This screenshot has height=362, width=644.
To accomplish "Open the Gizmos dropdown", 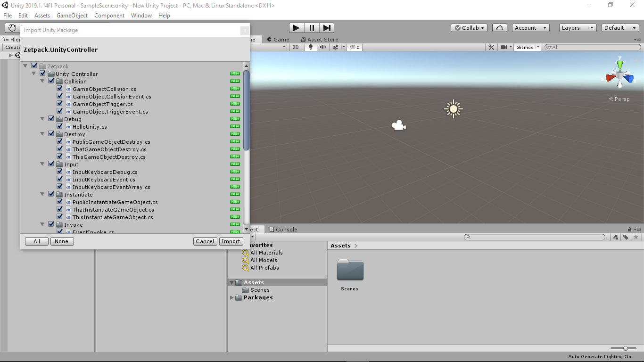I will click(x=527, y=47).
